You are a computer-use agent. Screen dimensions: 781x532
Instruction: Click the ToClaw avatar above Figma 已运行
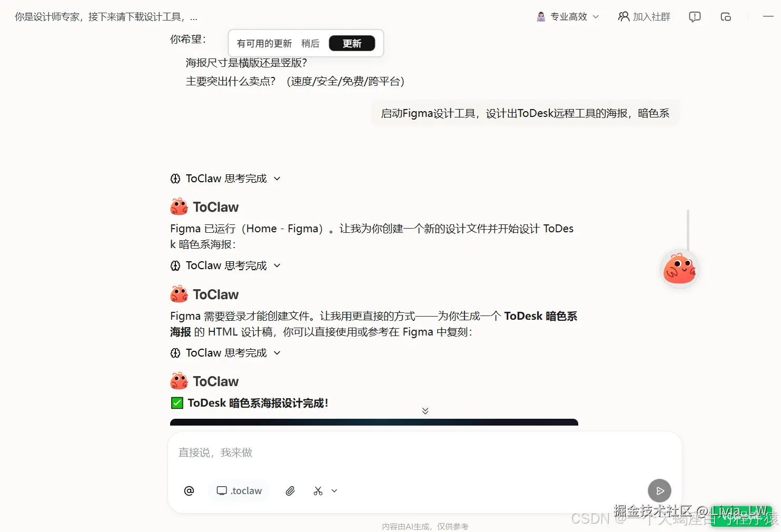pyautogui.click(x=179, y=207)
